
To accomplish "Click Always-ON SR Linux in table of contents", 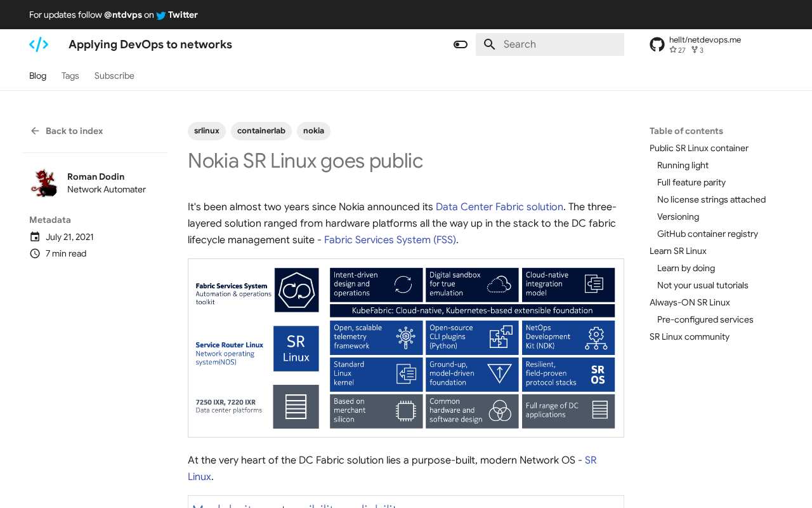I will pos(689,302).
